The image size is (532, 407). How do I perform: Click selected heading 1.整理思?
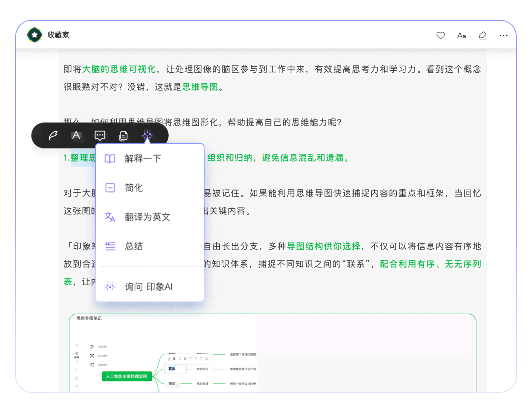tap(80, 158)
